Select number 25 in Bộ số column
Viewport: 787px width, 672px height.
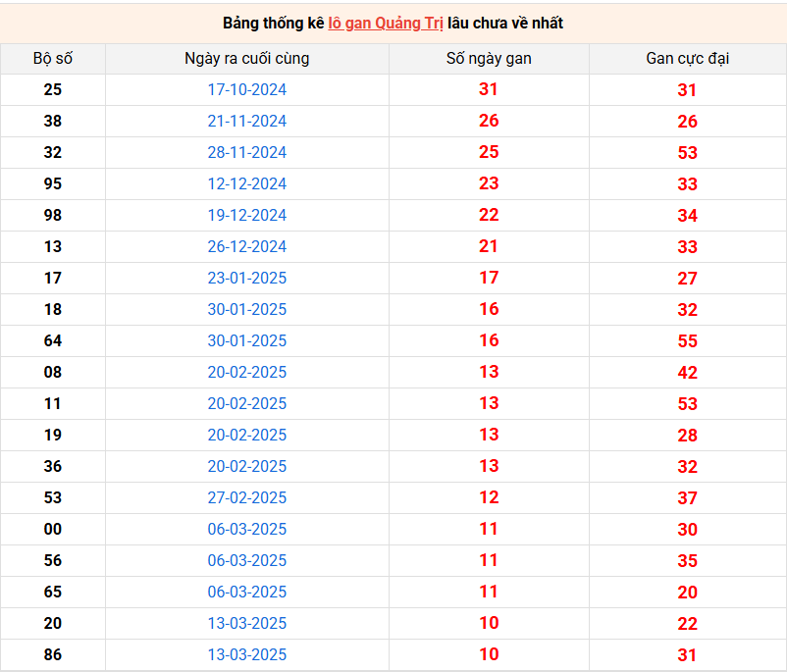[x=53, y=90]
